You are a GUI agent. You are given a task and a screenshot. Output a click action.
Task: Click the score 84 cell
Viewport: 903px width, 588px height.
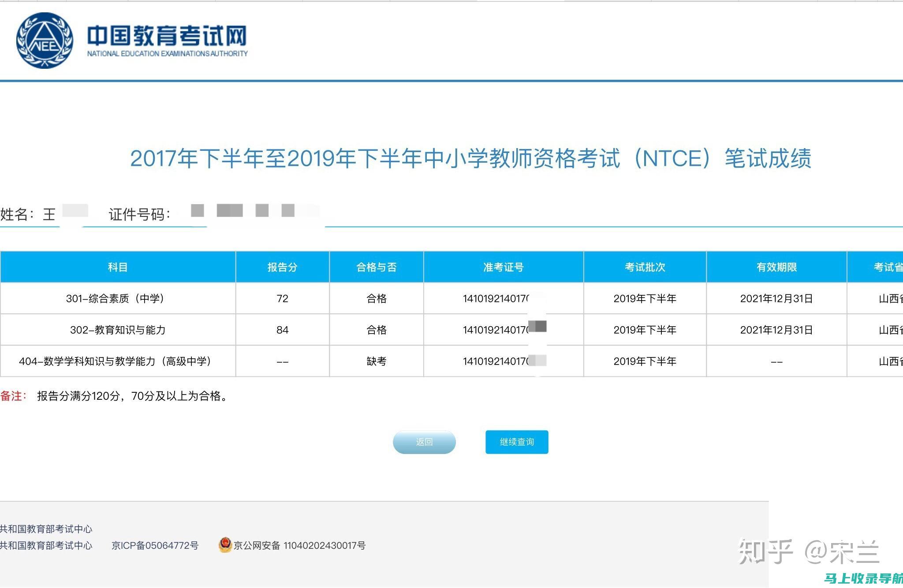tap(282, 330)
